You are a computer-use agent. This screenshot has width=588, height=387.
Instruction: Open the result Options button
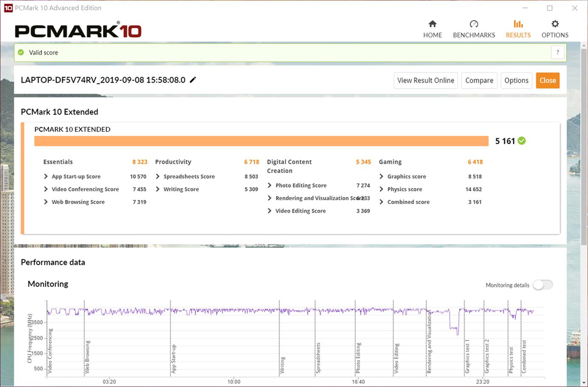click(x=516, y=80)
